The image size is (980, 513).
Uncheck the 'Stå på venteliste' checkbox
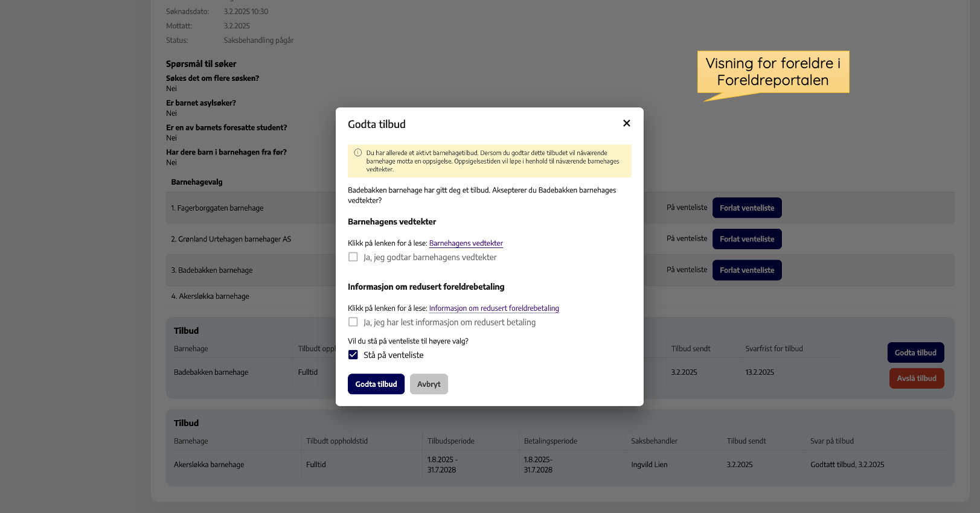pos(353,355)
